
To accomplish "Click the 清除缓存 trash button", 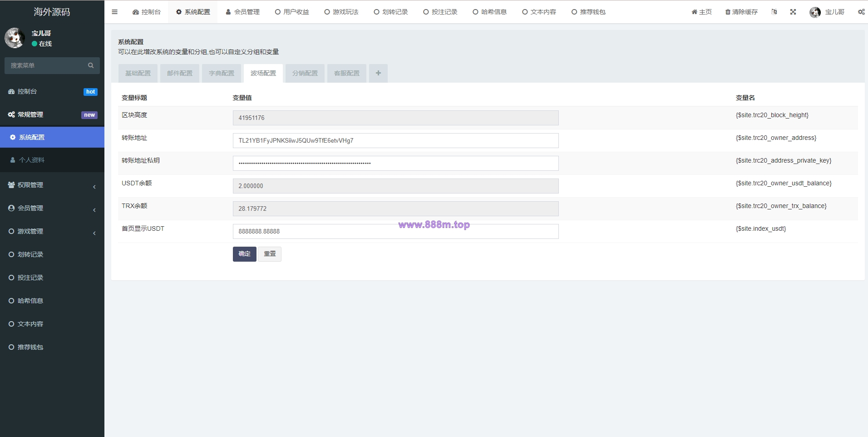I will pos(741,12).
